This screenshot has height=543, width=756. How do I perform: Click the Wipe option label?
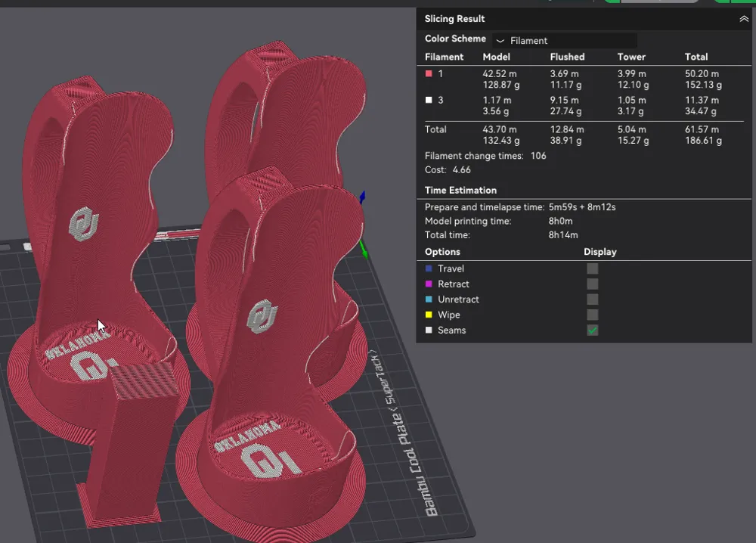click(x=448, y=315)
